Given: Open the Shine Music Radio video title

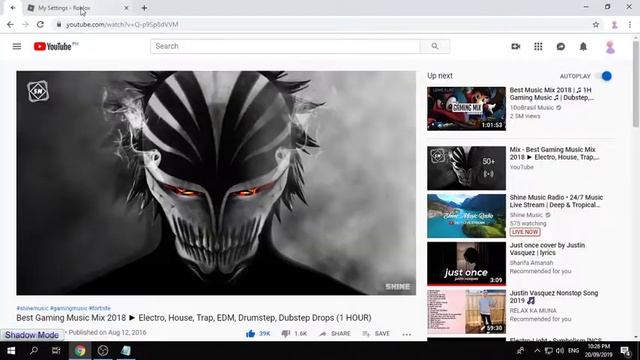Looking at the screenshot, I should click(556, 201).
